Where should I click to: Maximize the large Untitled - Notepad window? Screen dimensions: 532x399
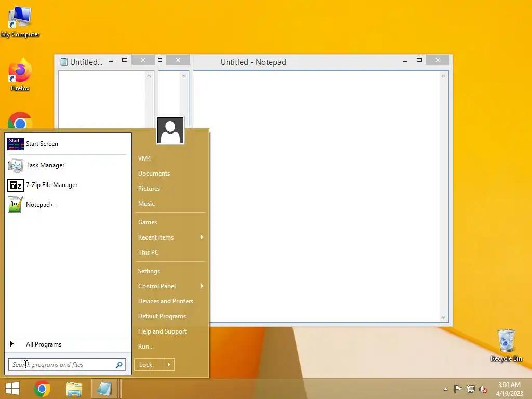(419, 60)
